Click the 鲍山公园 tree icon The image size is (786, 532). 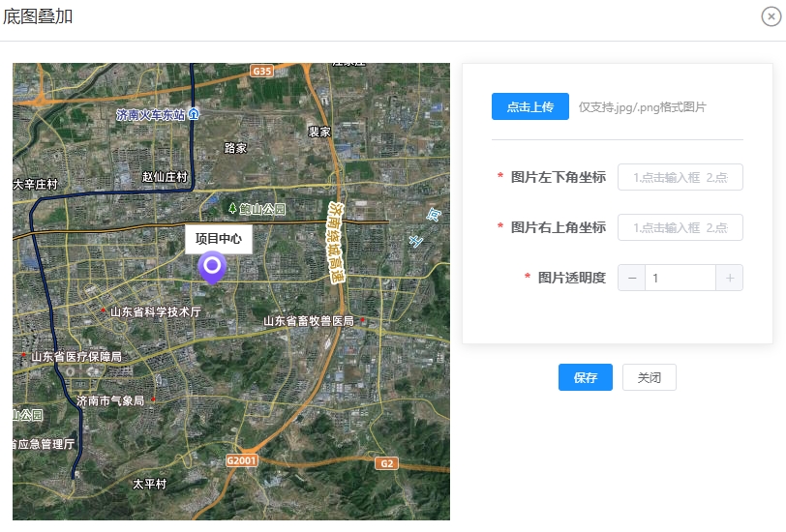(232, 208)
